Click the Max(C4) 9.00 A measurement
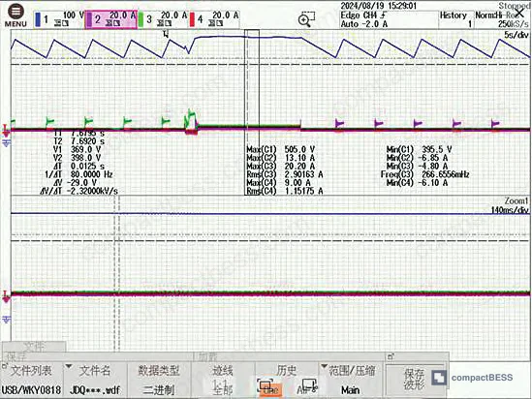The height and width of the screenshot is (399, 532). 278,183
